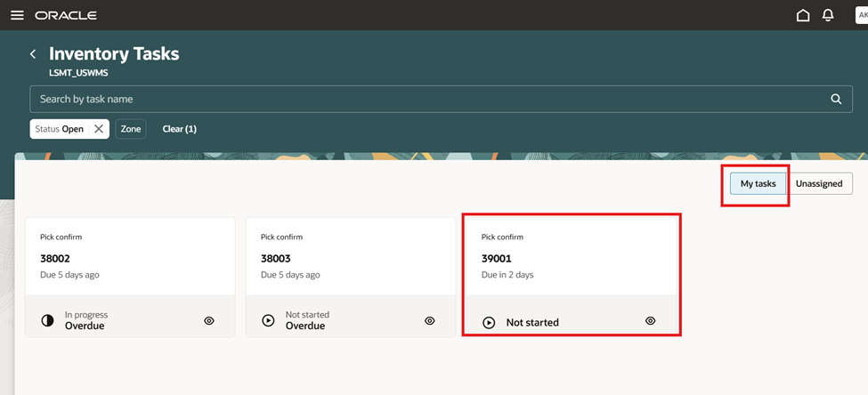Click the 'Due 5 days ago' text on card 38002

point(69,274)
